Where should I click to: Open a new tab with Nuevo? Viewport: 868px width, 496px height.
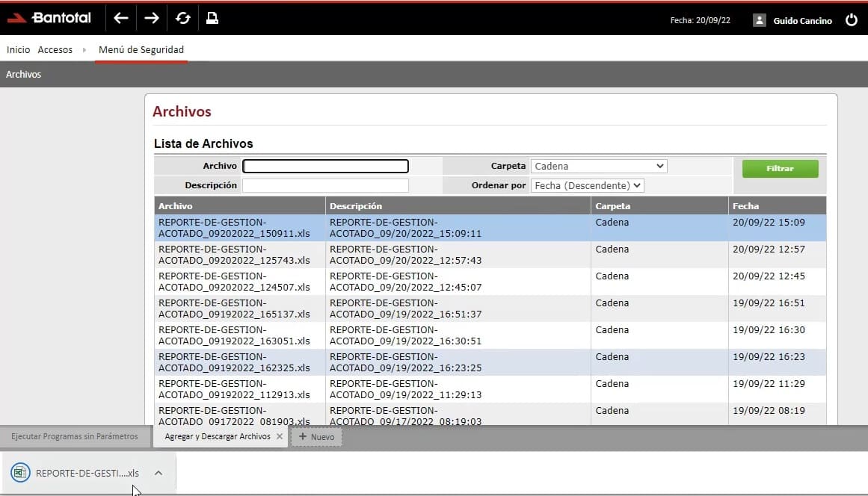(316, 436)
